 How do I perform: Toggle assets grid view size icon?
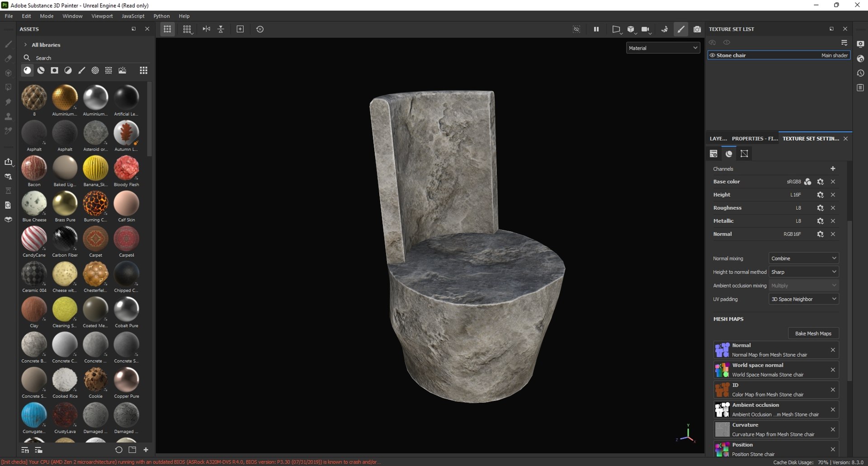[143, 71]
